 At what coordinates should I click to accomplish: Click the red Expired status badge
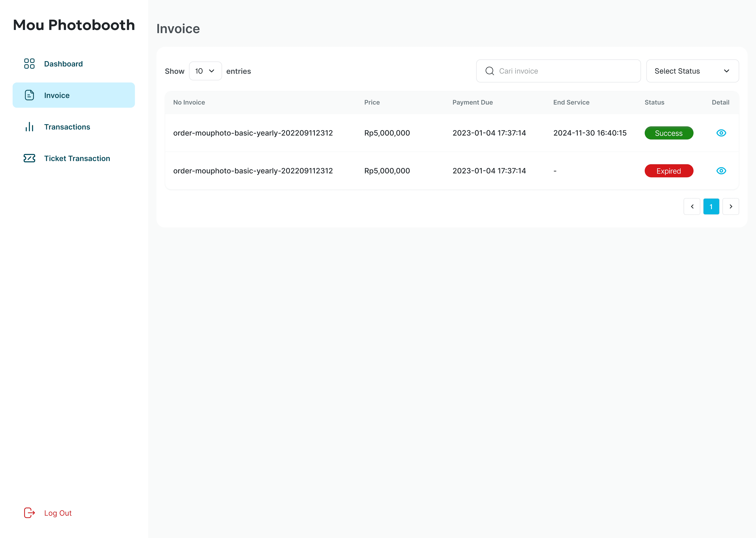[669, 171]
